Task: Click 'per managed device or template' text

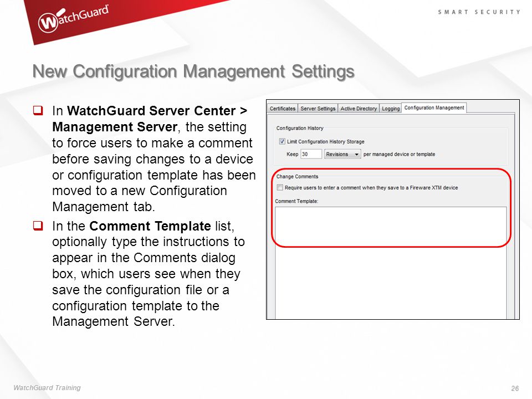Action: 399,154
